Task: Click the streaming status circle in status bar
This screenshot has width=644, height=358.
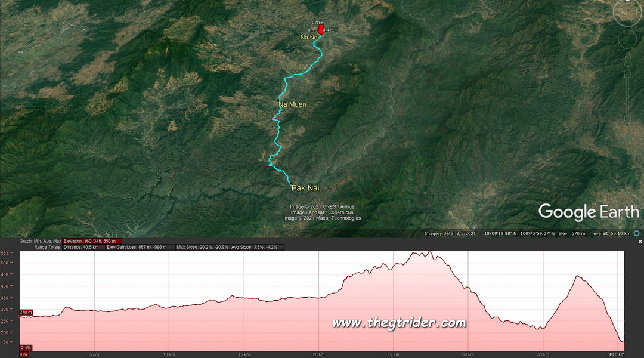Action: 637,233
